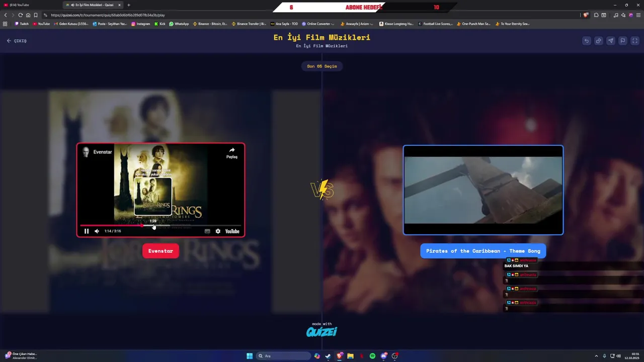Open the Instagram bookmark

(140, 24)
